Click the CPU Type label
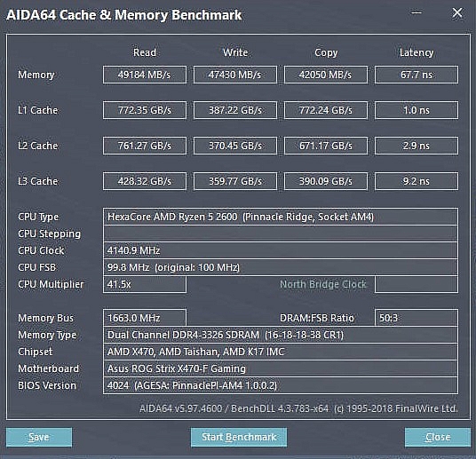476x459 pixels. pos(38,217)
